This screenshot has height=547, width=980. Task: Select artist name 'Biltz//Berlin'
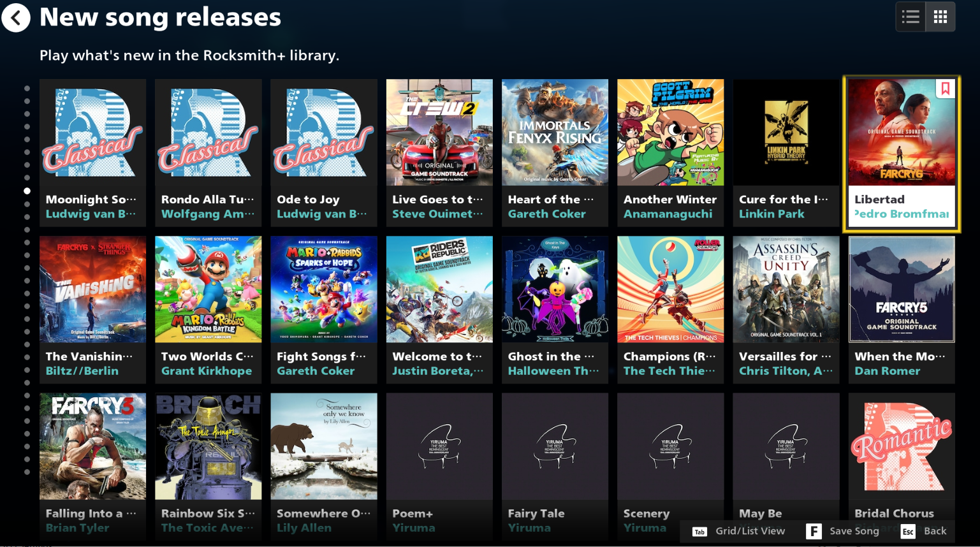pyautogui.click(x=82, y=371)
